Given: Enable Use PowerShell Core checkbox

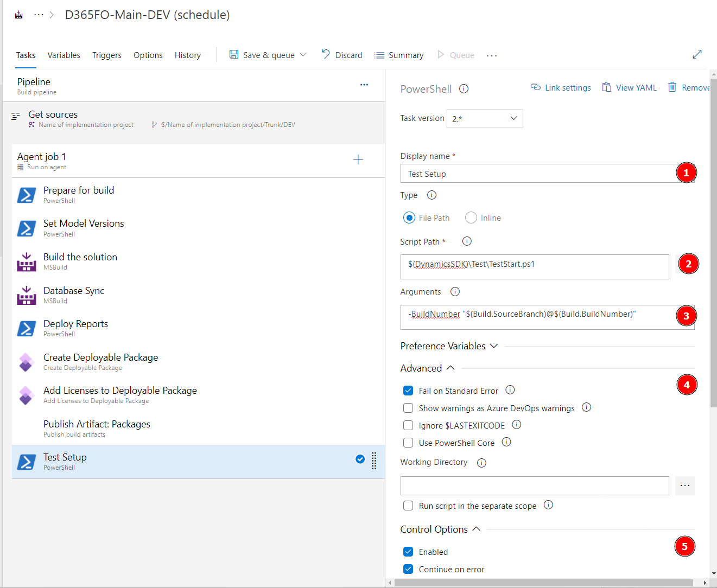Looking at the screenshot, I should (408, 443).
